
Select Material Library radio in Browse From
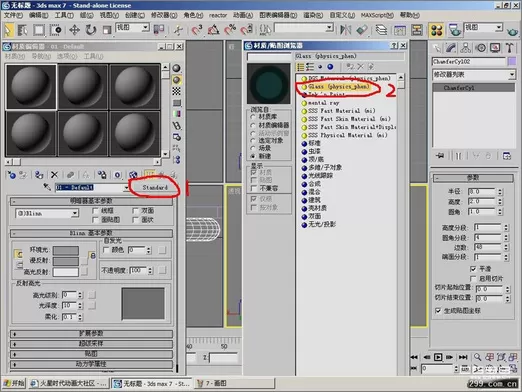253,117
